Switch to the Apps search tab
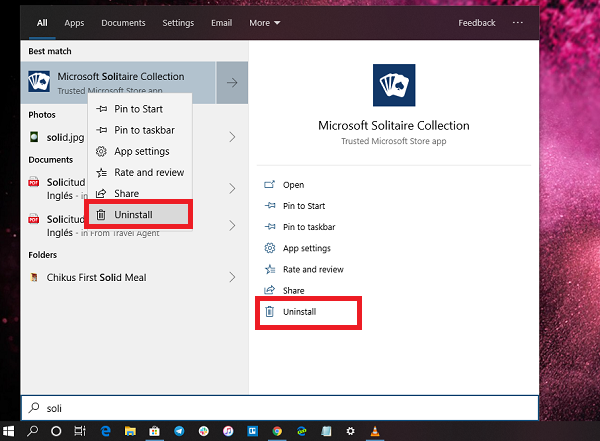600x441 pixels. tap(74, 23)
